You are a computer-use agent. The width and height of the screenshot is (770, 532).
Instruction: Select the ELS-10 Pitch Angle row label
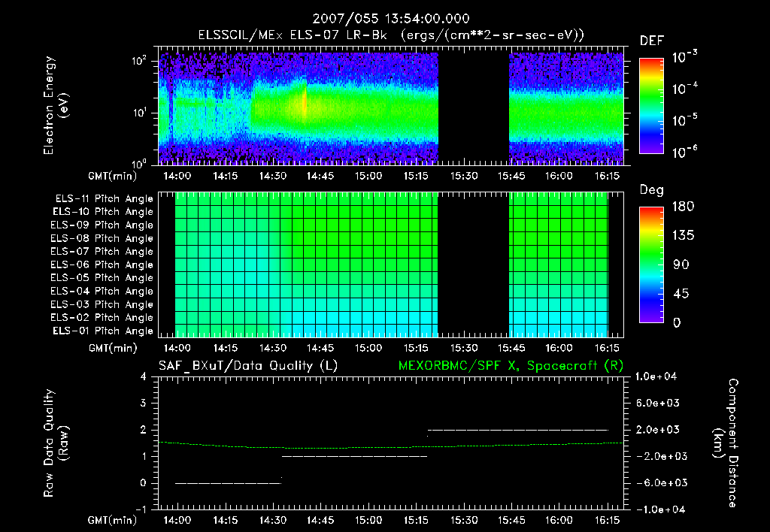pyautogui.click(x=103, y=212)
